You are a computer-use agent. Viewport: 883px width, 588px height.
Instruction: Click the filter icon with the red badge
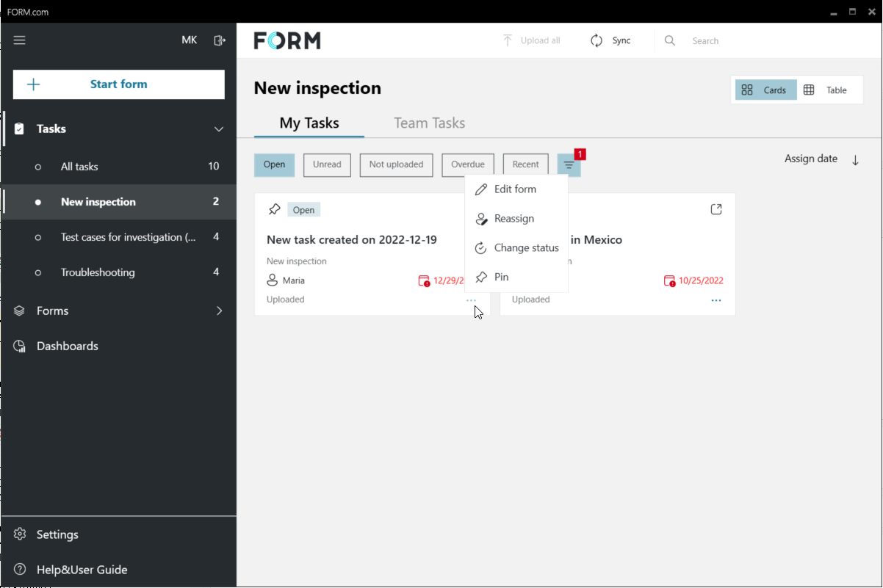click(569, 164)
